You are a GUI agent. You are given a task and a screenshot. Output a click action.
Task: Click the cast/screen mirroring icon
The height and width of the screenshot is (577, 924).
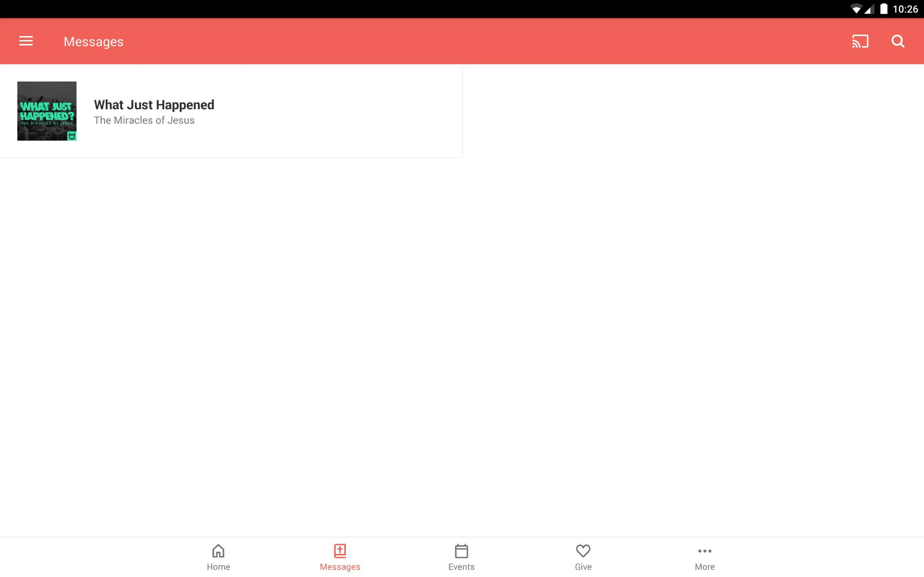click(860, 41)
